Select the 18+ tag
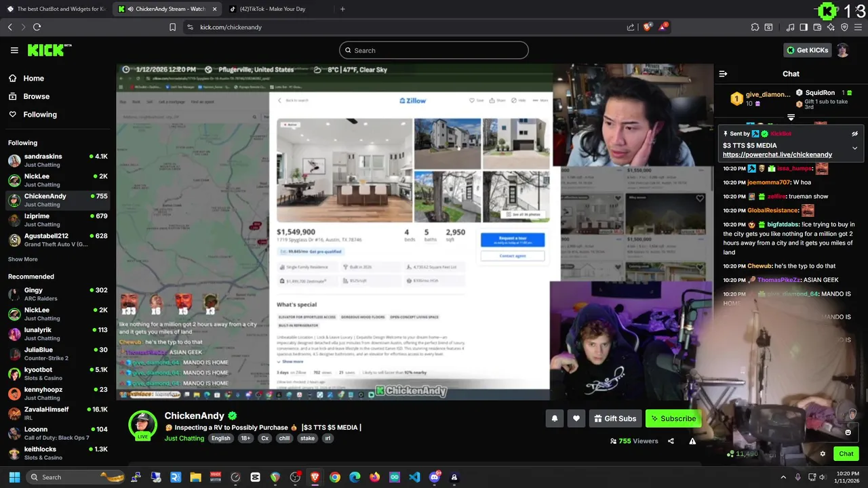The image size is (868, 488). coord(245,439)
